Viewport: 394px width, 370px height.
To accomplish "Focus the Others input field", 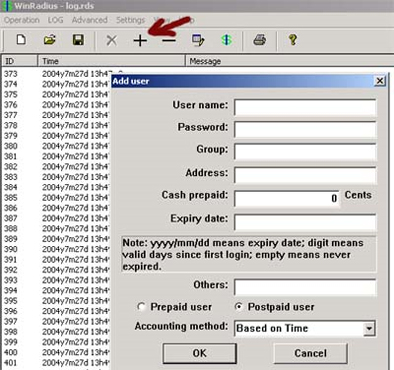I will pos(305,287).
